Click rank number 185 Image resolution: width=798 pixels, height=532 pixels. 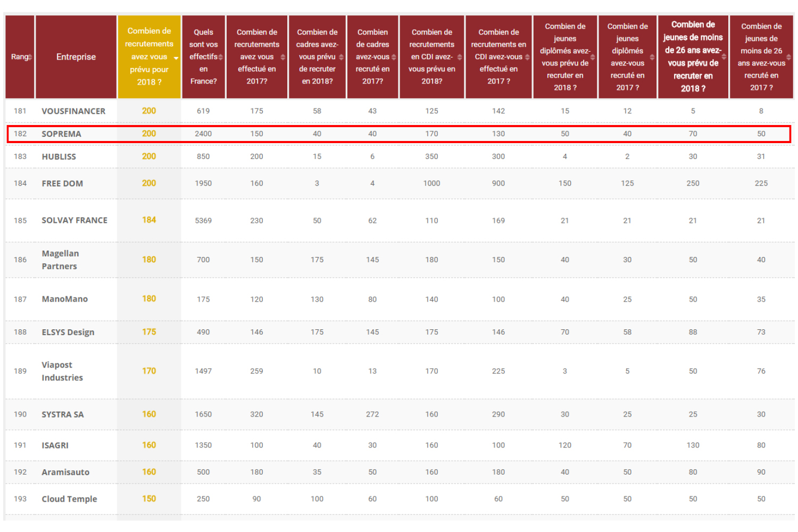point(20,220)
